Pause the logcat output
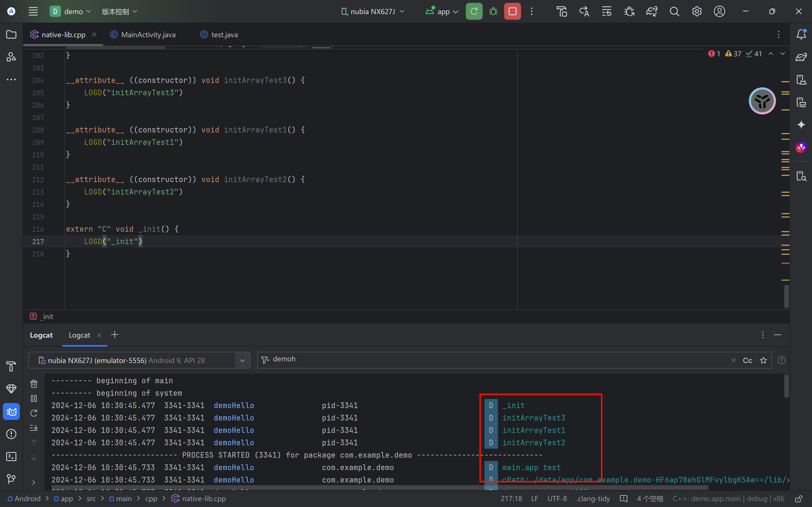 34,398
